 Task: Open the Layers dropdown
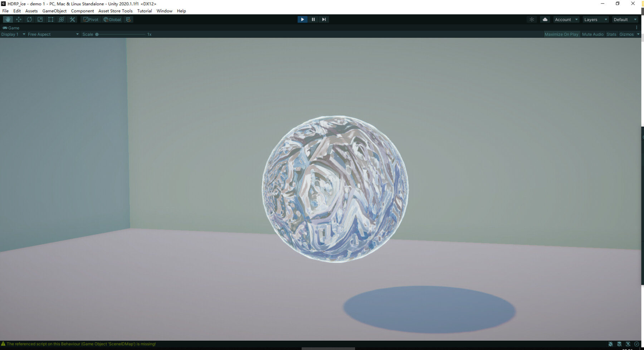tap(596, 19)
